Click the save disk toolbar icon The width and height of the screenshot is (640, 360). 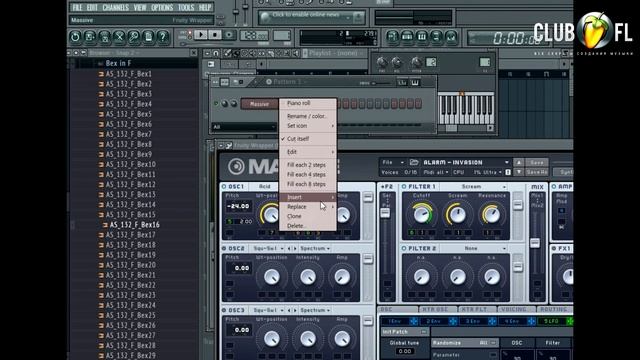pyautogui.click(x=90, y=37)
